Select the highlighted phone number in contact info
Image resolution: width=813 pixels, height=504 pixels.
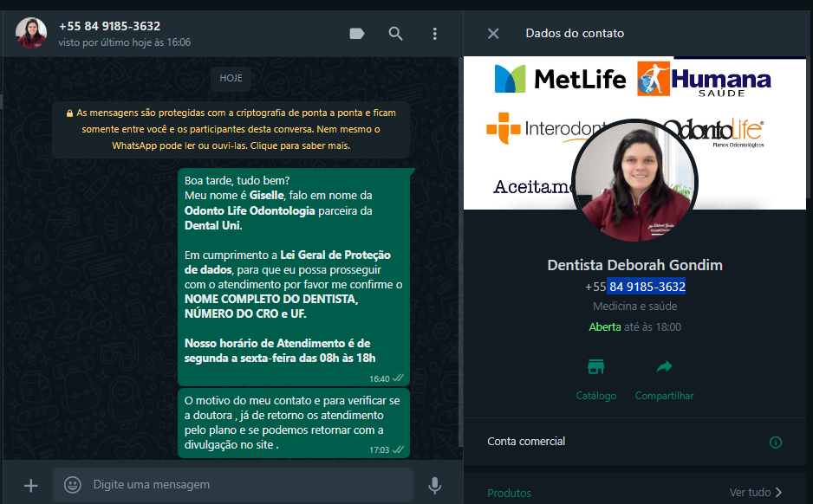647,287
